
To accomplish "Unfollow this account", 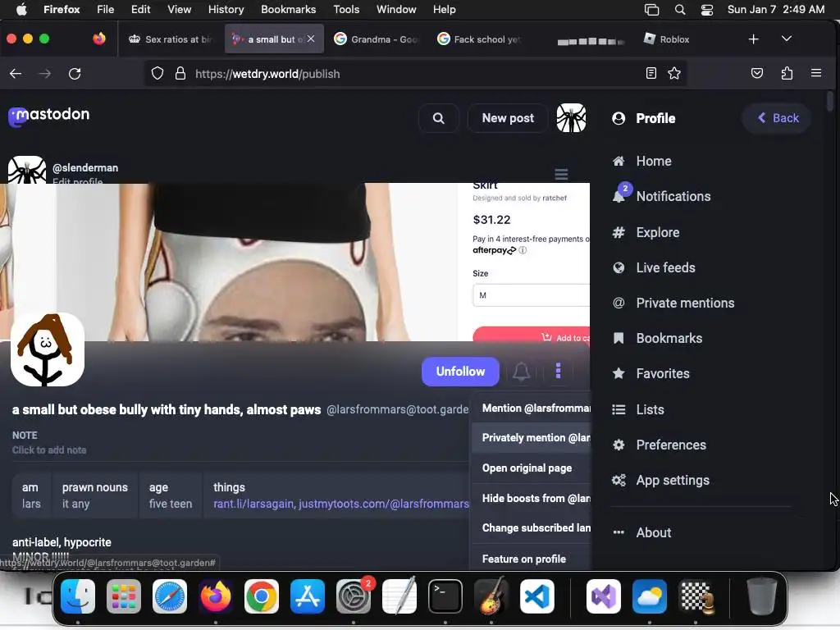I will (460, 372).
